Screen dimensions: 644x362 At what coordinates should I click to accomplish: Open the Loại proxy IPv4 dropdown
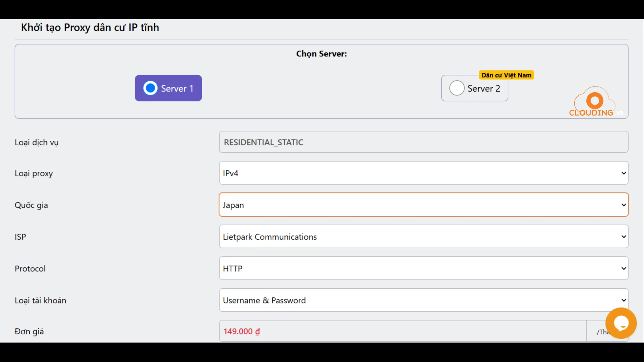click(423, 173)
